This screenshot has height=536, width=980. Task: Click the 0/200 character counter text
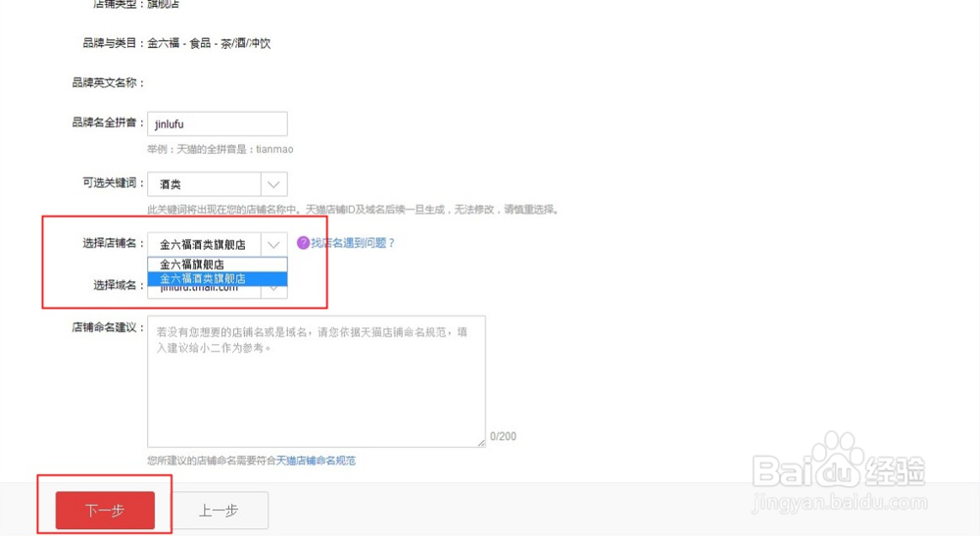coord(503,436)
